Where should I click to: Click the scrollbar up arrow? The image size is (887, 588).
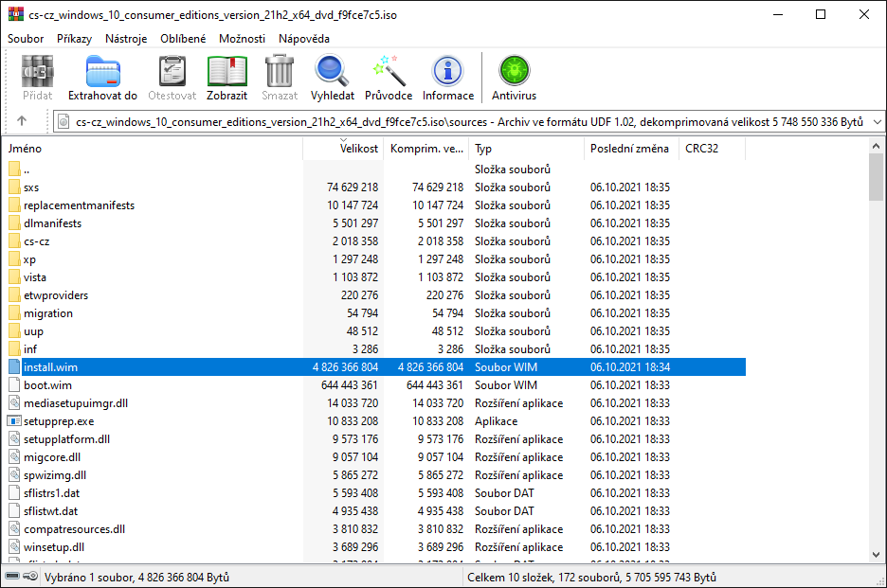(x=877, y=146)
